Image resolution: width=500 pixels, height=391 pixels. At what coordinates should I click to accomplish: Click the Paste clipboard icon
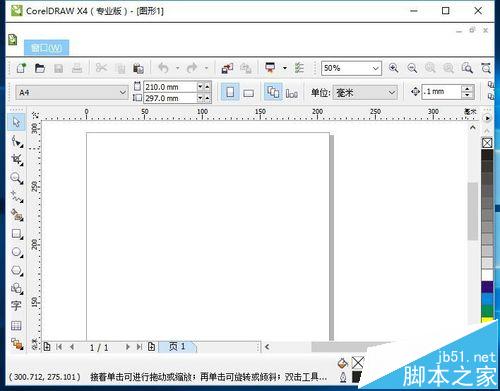[x=138, y=68]
